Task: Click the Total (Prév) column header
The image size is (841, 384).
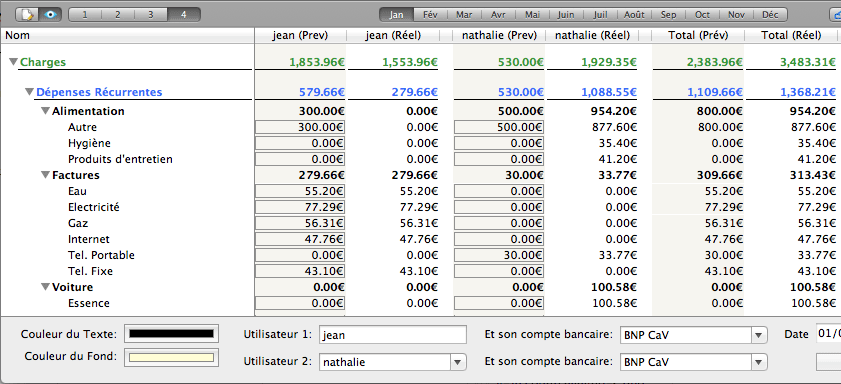Action: [x=698, y=35]
